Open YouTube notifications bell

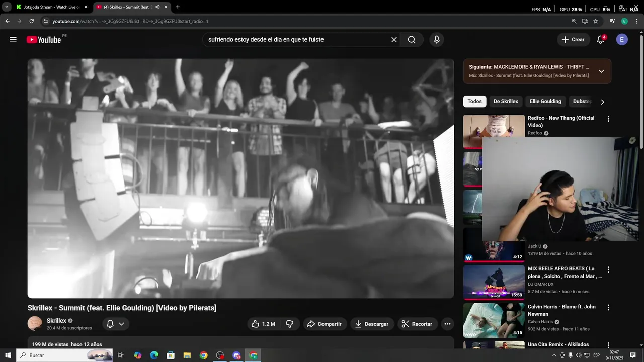[x=600, y=40]
